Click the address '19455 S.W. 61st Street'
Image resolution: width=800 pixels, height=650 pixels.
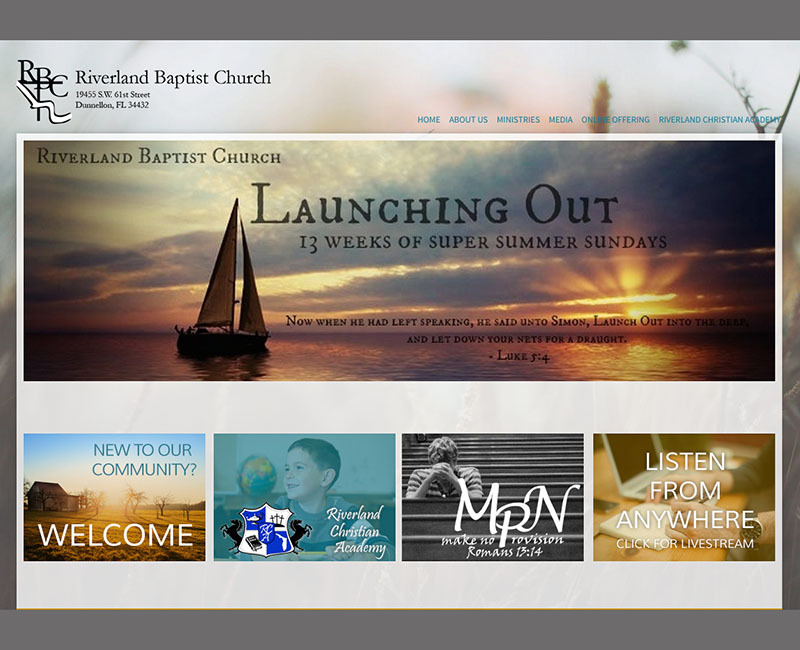coord(113,95)
